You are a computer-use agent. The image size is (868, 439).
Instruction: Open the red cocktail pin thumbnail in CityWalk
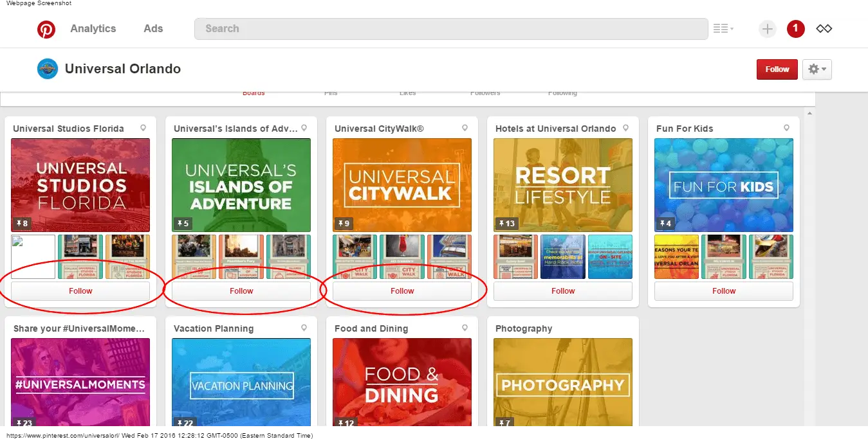402,257
